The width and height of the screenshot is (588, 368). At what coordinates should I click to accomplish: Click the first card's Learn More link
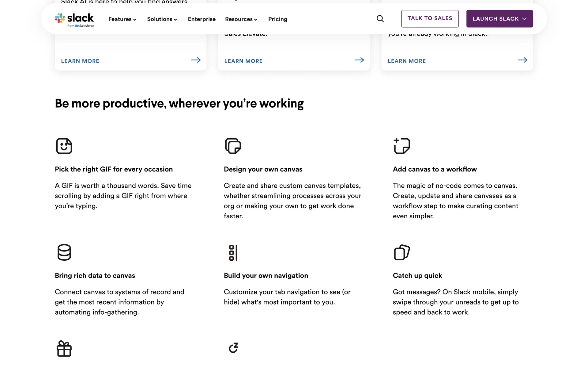[x=80, y=61]
